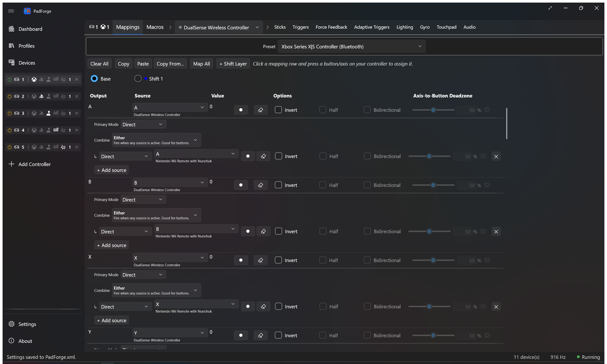This screenshot has width=607, height=364.
Task: Select PlayStation type for controller 2
Action: [x=41, y=96]
